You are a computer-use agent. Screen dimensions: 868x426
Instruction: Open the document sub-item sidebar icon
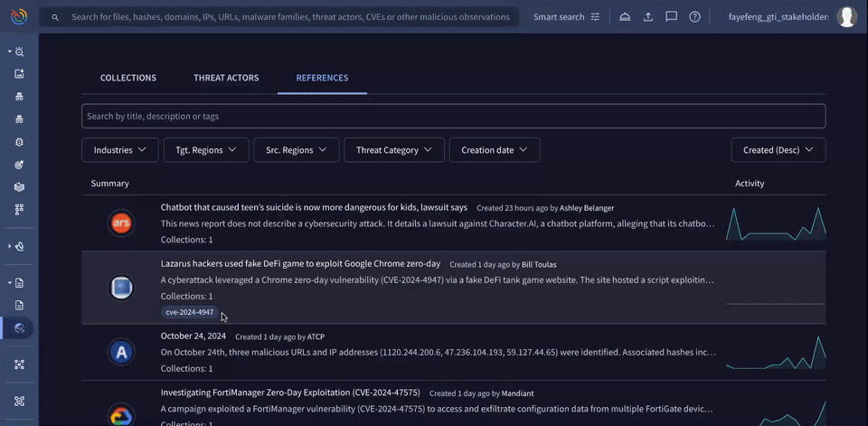19,305
